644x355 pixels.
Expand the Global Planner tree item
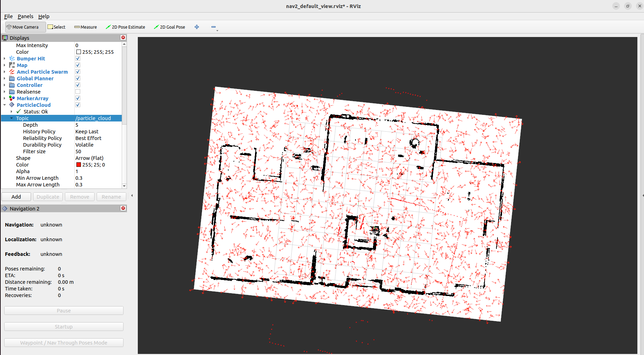click(4, 78)
